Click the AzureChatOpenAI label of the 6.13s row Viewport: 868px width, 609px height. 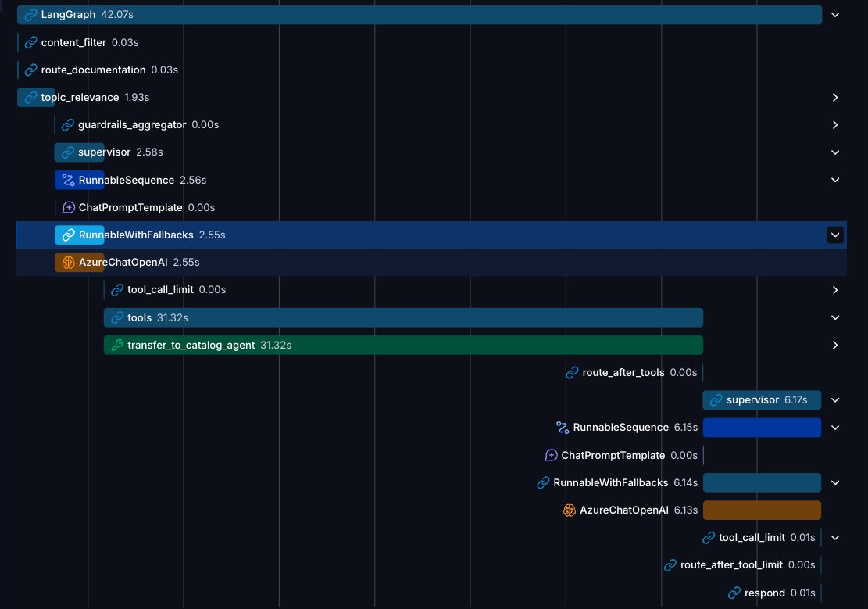[x=624, y=510]
